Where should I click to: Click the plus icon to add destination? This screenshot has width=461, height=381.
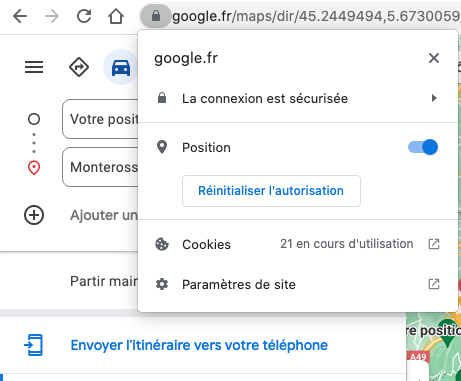coord(34,215)
